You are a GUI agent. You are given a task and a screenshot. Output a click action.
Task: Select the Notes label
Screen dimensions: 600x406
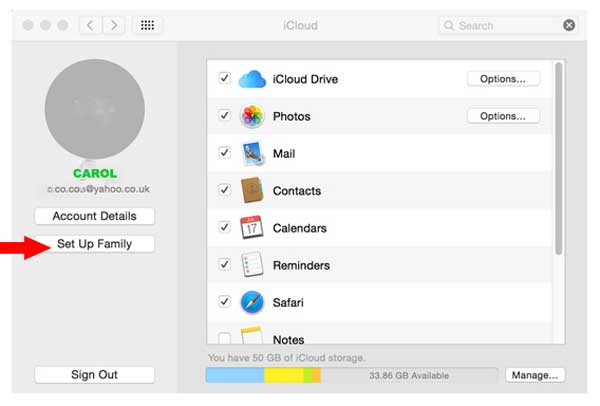pos(289,339)
